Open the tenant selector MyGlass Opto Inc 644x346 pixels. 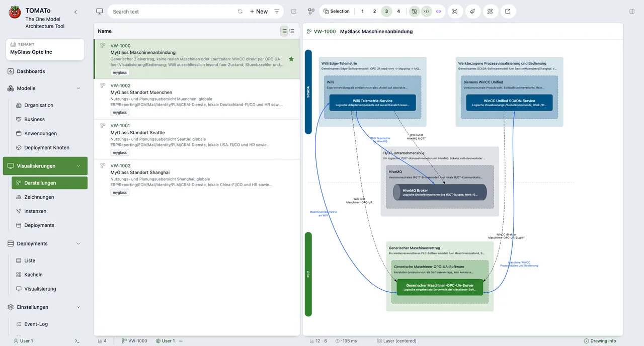point(45,49)
